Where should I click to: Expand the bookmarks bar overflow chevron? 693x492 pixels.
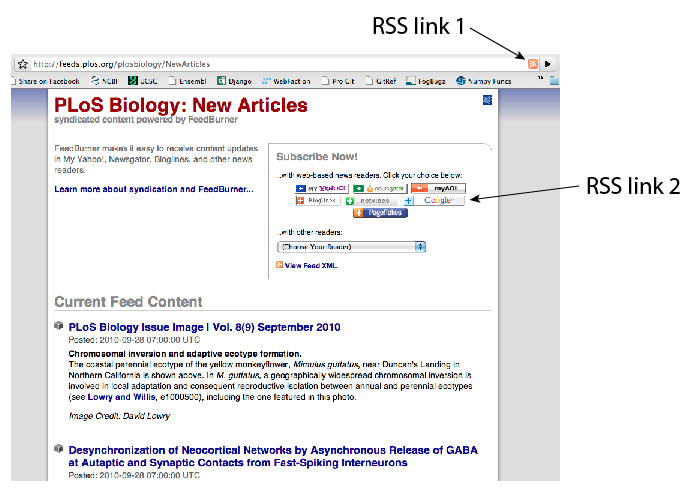click(x=540, y=79)
